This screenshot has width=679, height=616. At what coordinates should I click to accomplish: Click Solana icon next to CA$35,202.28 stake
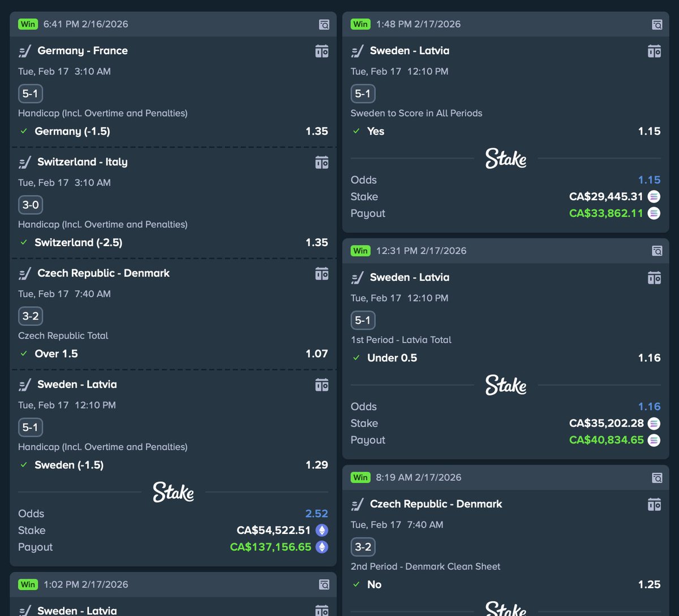click(x=654, y=423)
